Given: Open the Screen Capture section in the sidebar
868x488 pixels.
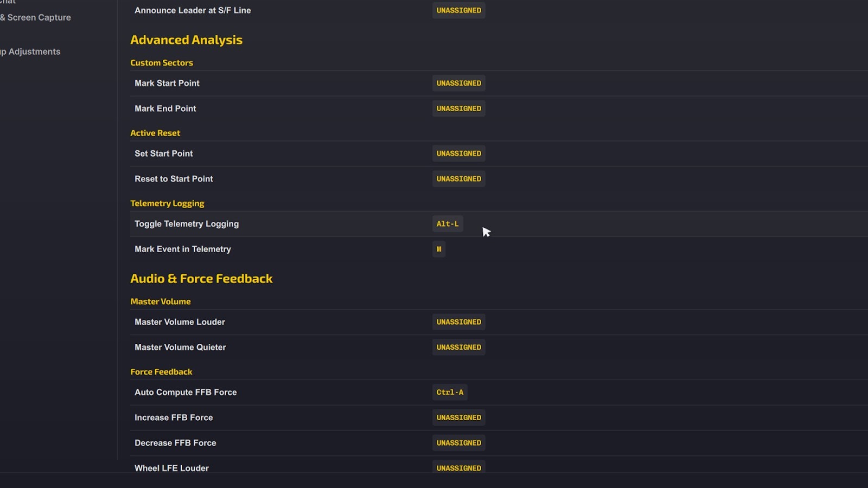Looking at the screenshot, I should pyautogui.click(x=35, y=17).
